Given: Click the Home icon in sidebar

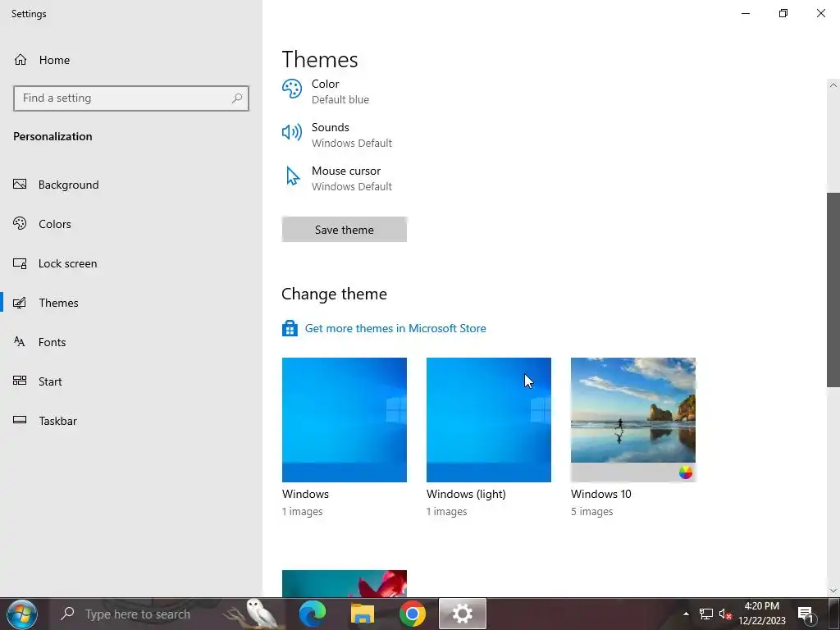Looking at the screenshot, I should click(x=21, y=59).
